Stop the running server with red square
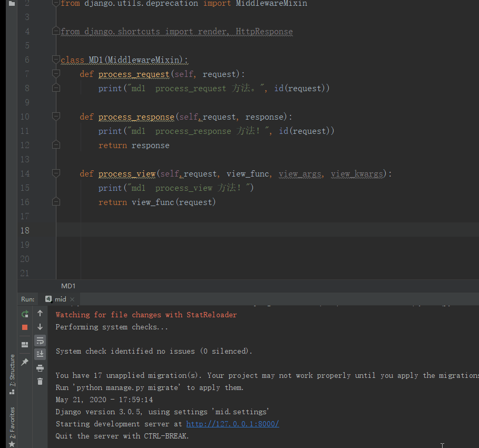This screenshot has width=479, height=448. [x=25, y=327]
